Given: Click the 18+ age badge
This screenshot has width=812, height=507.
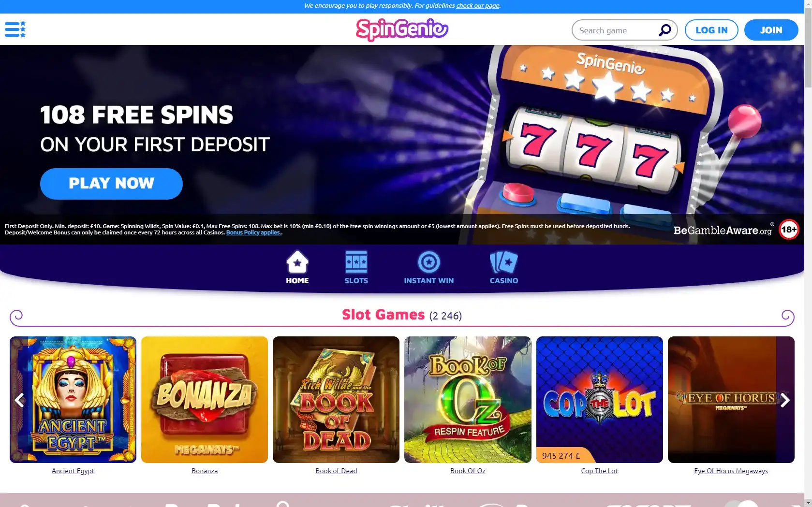Looking at the screenshot, I should tap(789, 230).
